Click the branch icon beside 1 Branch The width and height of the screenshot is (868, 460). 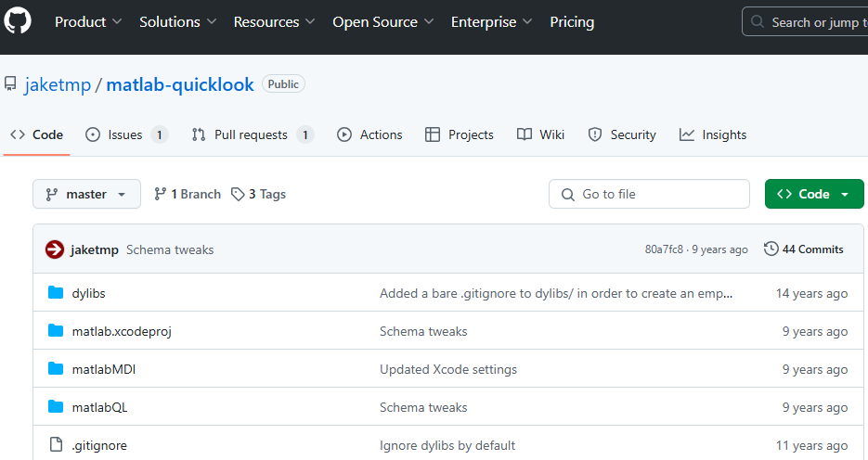[161, 195]
